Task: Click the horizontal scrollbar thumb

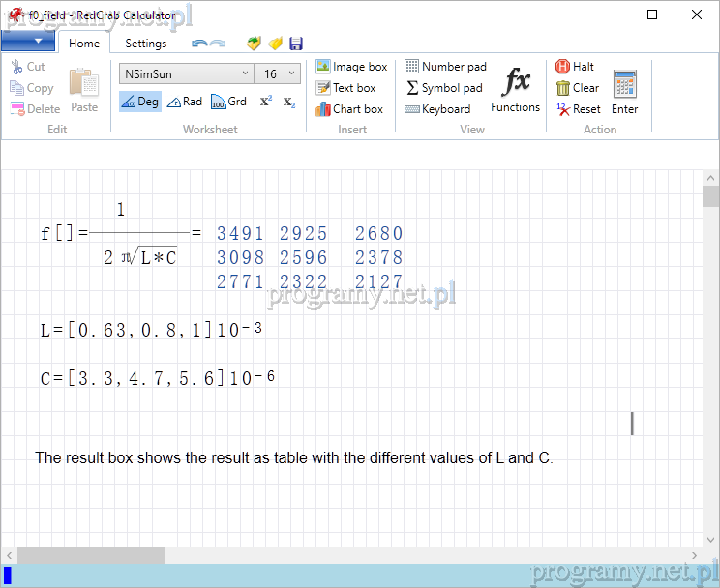Action: 91,555
